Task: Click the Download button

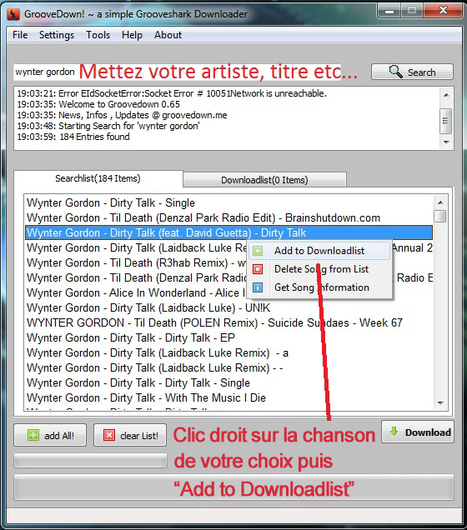Action: click(418, 432)
